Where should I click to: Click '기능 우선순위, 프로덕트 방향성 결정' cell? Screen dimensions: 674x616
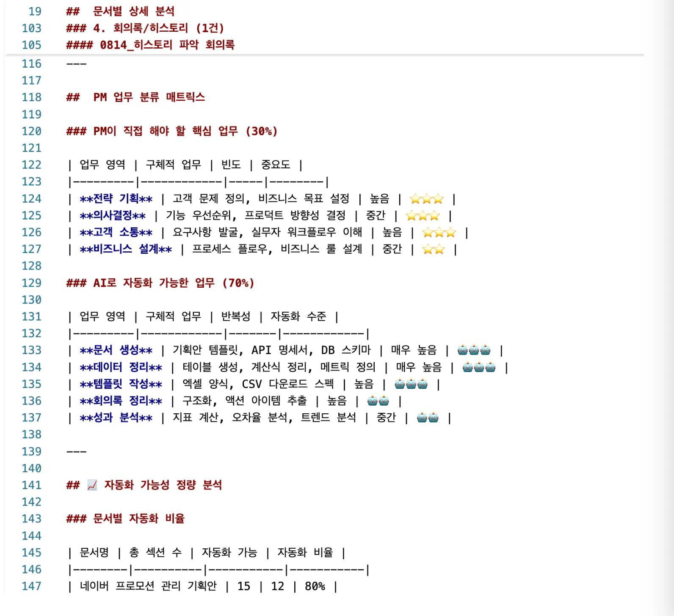point(256,215)
